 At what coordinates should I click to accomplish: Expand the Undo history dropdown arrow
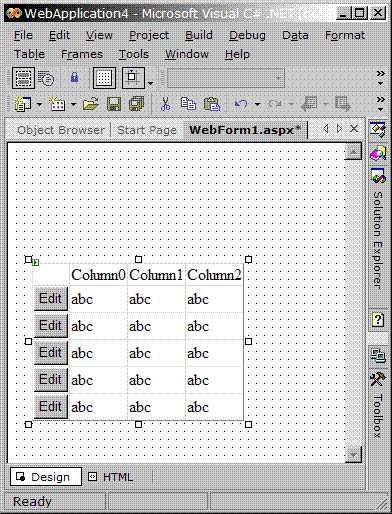coord(257,104)
